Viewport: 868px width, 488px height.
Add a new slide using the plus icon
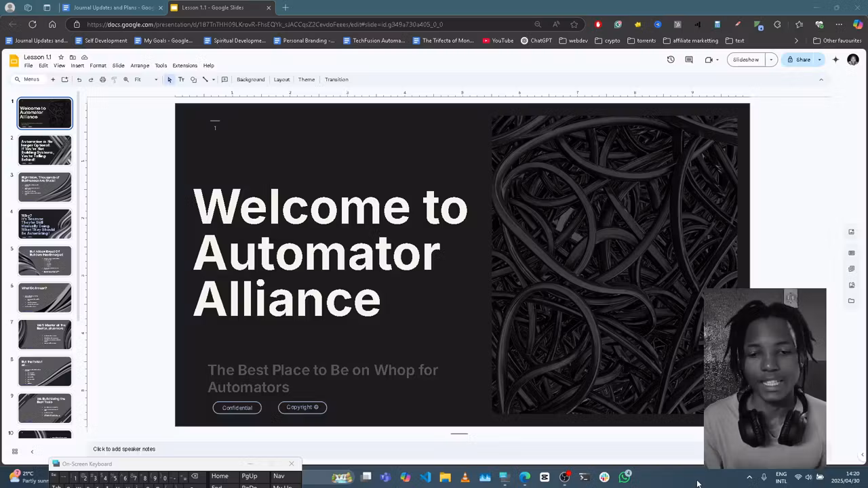[x=53, y=79]
